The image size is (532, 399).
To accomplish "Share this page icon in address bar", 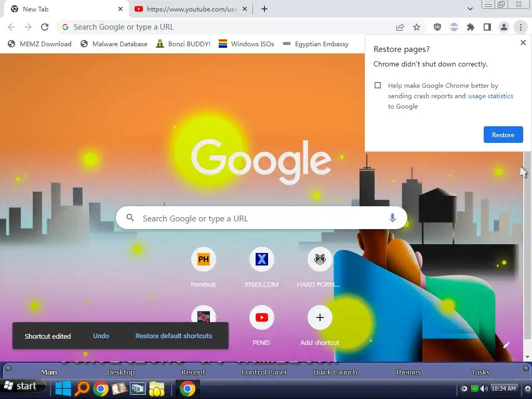I will coord(400,27).
